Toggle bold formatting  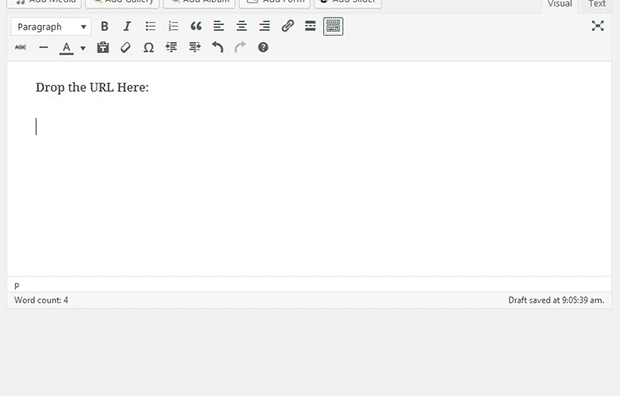pyautogui.click(x=104, y=27)
